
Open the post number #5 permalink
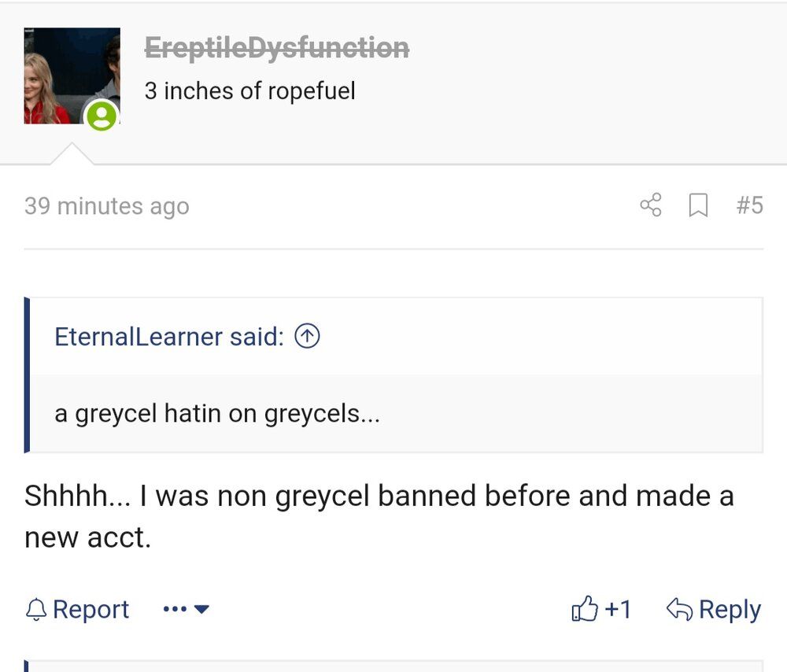[750, 205]
